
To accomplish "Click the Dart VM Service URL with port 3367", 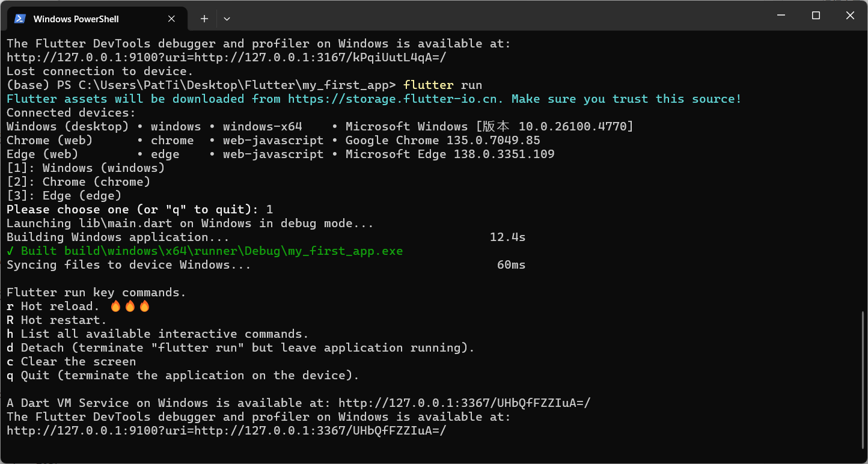I will pyautogui.click(x=465, y=403).
